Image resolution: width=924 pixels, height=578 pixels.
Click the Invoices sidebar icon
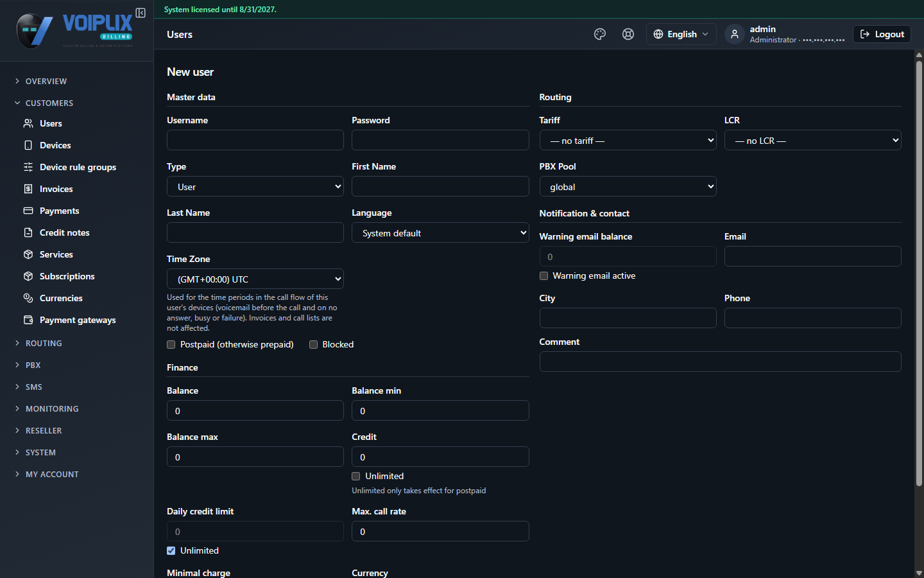(x=28, y=189)
